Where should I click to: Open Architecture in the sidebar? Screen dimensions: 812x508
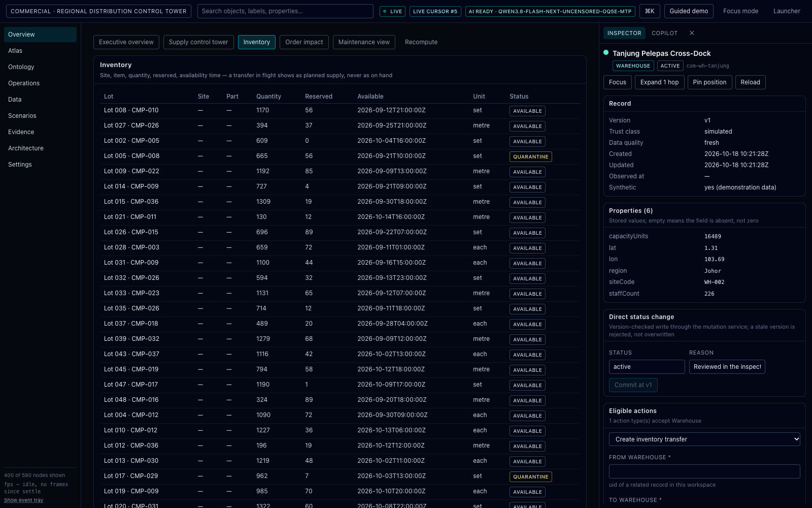click(40, 148)
